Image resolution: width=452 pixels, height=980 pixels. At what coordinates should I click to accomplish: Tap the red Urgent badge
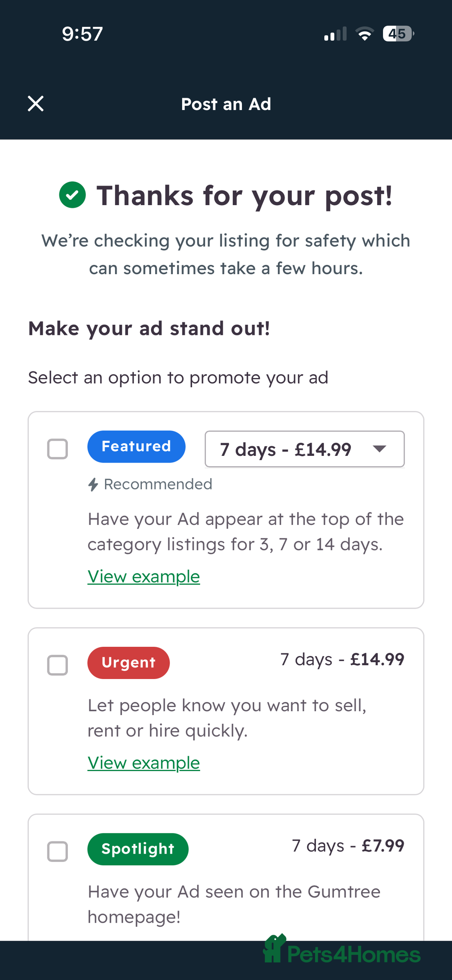[x=128, y=663]
